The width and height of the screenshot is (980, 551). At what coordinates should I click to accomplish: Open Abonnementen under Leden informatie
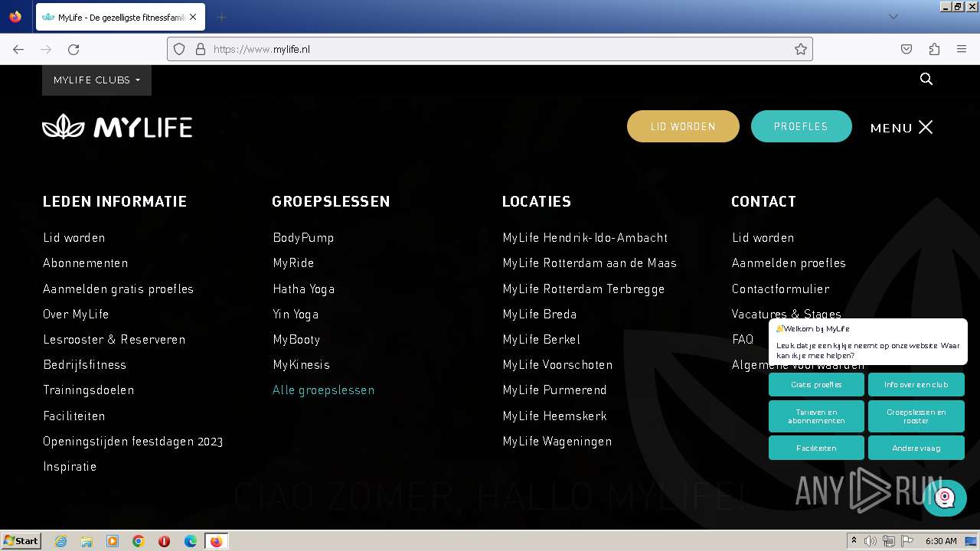pos(86,262)
